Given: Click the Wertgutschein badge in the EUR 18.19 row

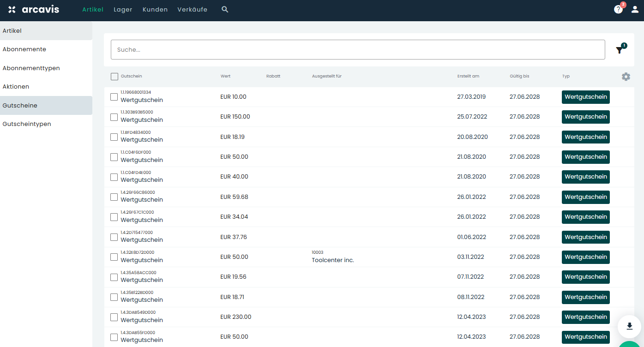Looking at the screenshot, I should tap(586, 137).
